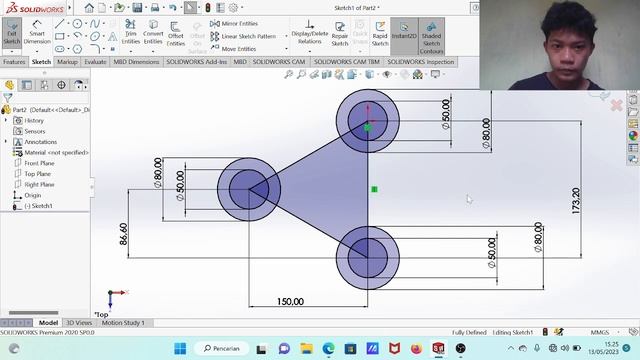Switch to the Markup tab
The height and width of the screenshot is (360, 640).
(67, 62)
